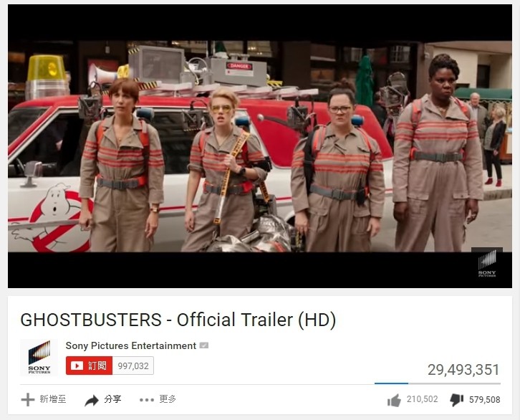
Task: Click the Sony Pictures watermark in video
Action: point(487,264)
